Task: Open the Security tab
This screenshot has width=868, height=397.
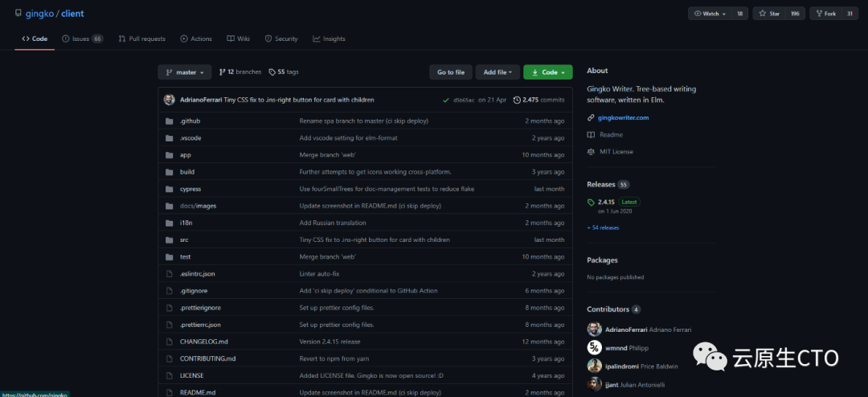Action: (281, 39)
